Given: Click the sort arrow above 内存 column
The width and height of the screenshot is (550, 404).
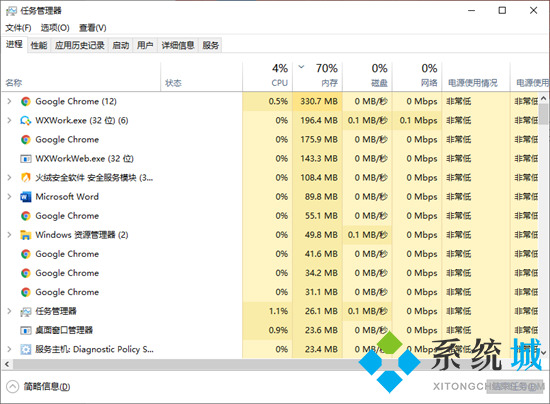Looking at the screenshot, I should [301, 66].
